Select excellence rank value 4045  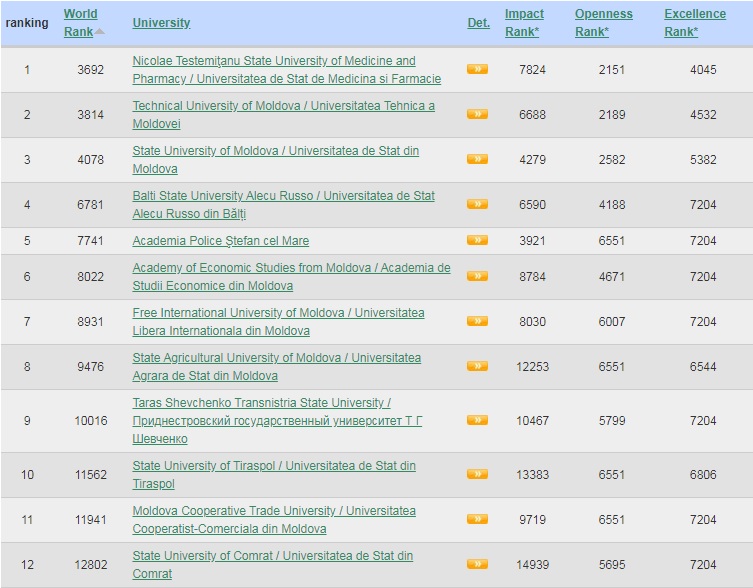pyautogui.click(x=704, y=70)
